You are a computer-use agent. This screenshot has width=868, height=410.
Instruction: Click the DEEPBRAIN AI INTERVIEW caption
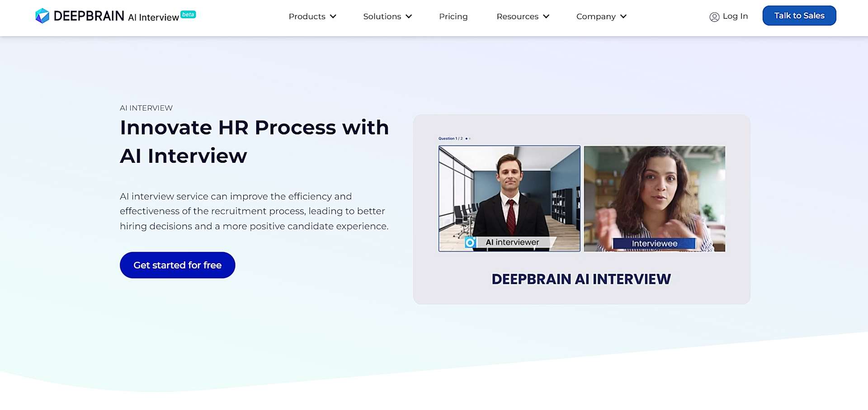click(581, 279)
